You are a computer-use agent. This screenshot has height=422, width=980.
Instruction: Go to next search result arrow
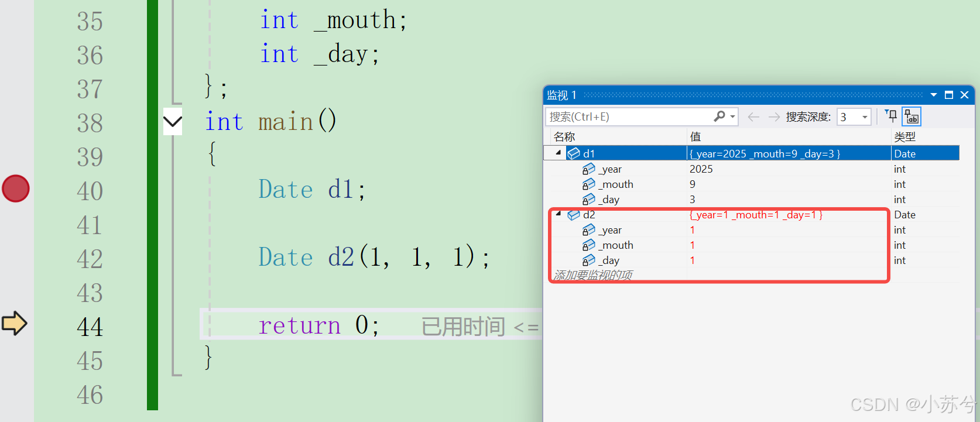tap(774, 117)
